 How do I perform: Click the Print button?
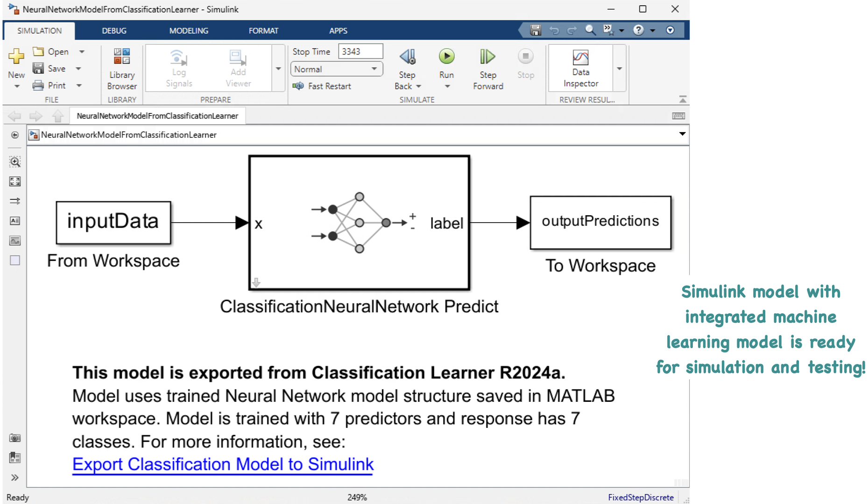coord(50,85)
